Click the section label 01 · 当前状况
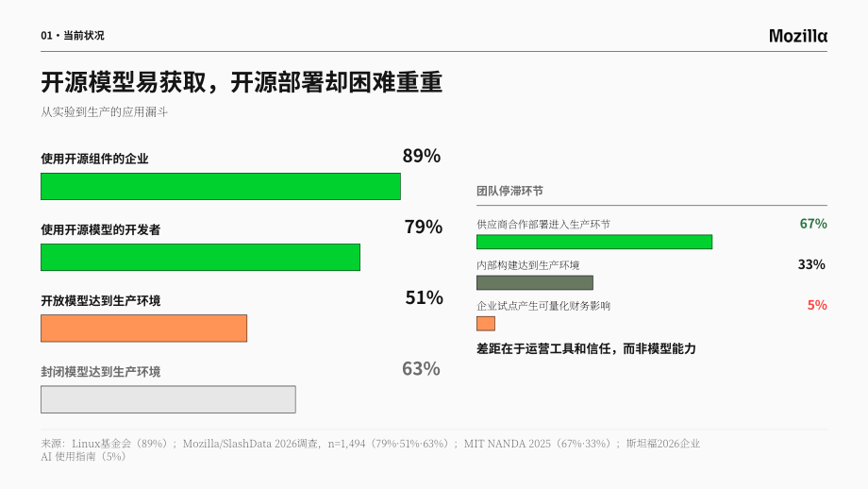The image size is (868, 489). (x=73, y=36)
